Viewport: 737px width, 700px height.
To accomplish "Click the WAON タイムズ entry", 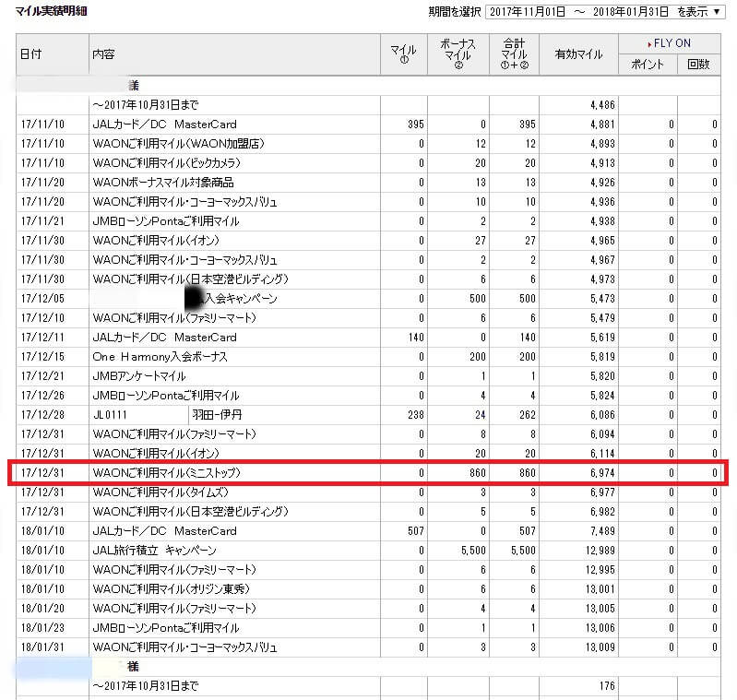I will pos(166,492).
